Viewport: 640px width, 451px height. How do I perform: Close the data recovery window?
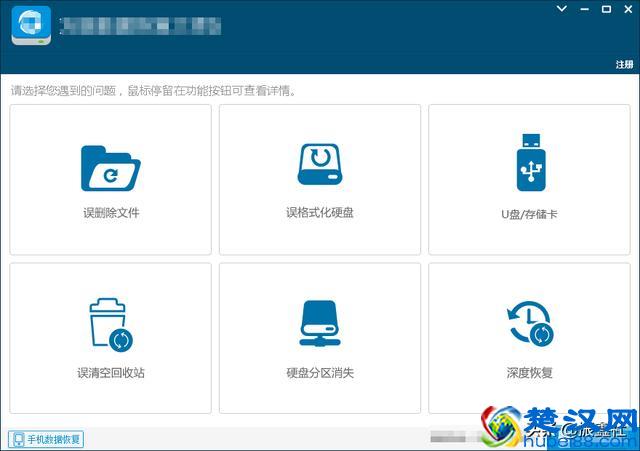click(x=626, y=9)
